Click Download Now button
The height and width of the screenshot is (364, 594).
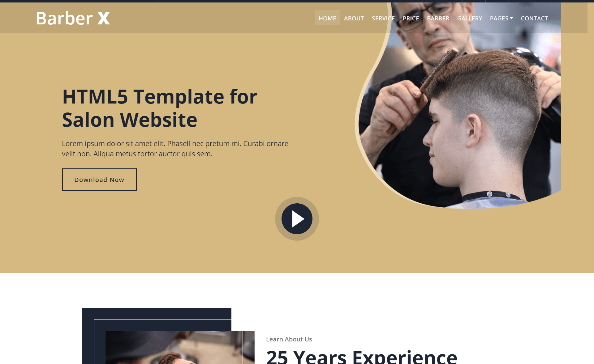(x=99, y=180)
